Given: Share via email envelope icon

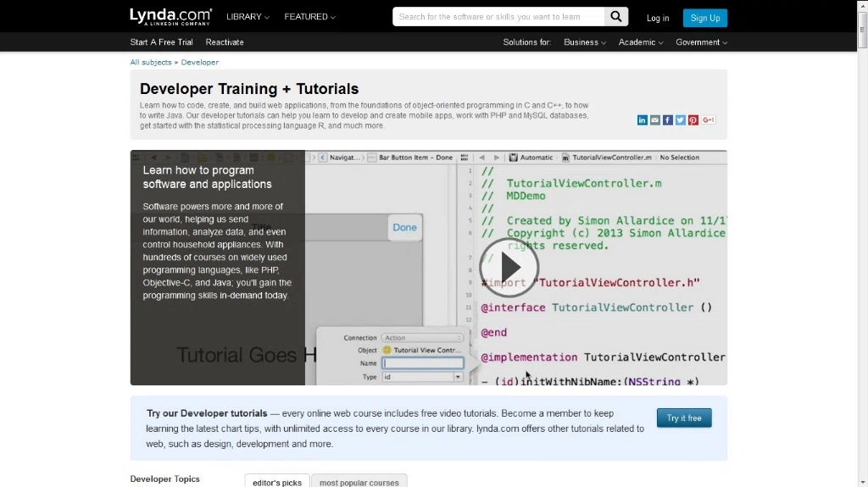Looking at the screenshot, I should pos(655,120).
